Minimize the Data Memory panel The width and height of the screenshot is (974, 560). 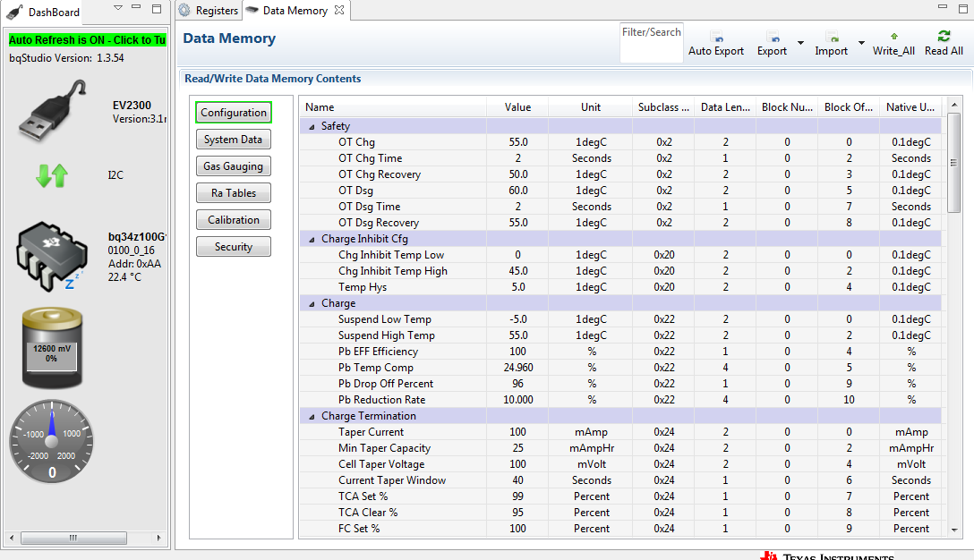(x=943, y=7)
